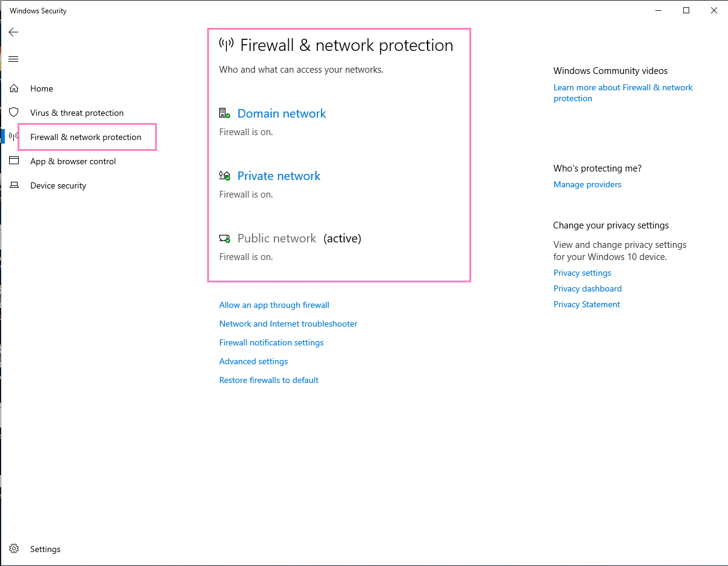Open Manage providers link
This screenshot has height=566, width=728.
[x=587, y=184]
